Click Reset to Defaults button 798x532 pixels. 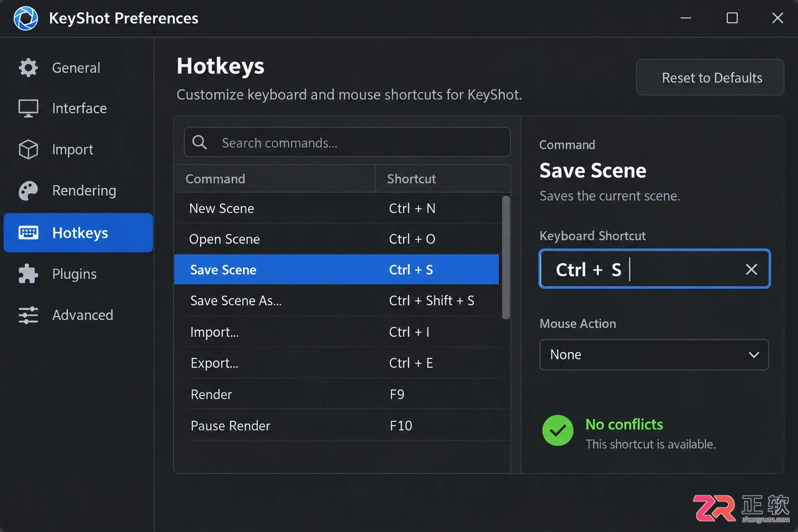click(x=710, y=78)
